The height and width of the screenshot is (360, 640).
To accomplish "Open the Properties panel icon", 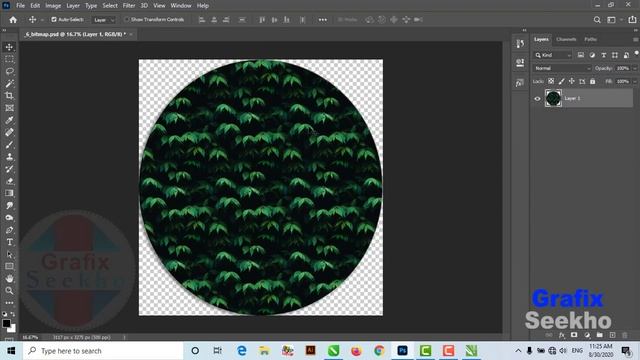I will (520, 63).
